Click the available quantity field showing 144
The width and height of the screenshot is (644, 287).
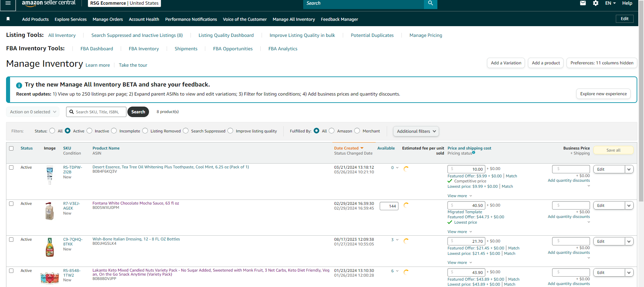[389, 206]
